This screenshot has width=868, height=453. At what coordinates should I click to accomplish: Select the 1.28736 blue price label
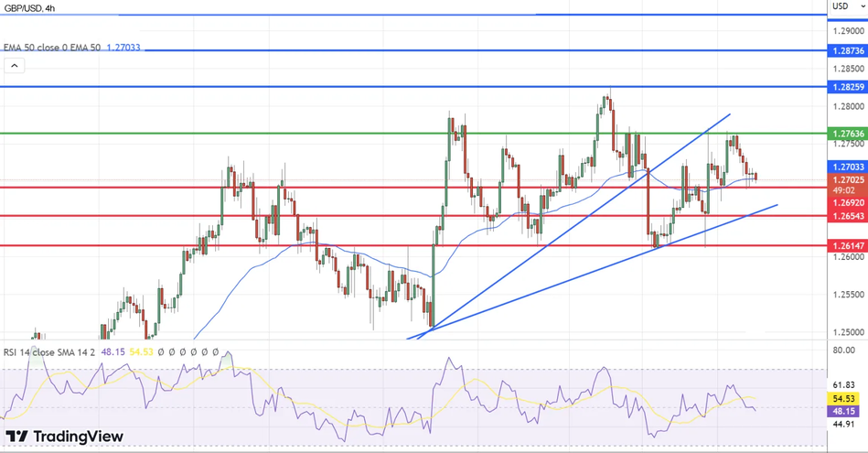click(848, 50)
